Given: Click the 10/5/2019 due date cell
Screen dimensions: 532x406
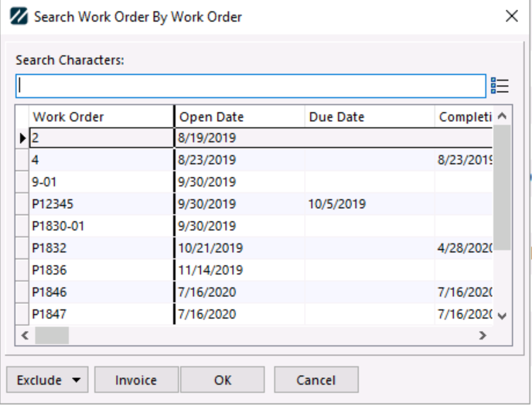Looking at the screenshot, I should (x=369, y=204).
